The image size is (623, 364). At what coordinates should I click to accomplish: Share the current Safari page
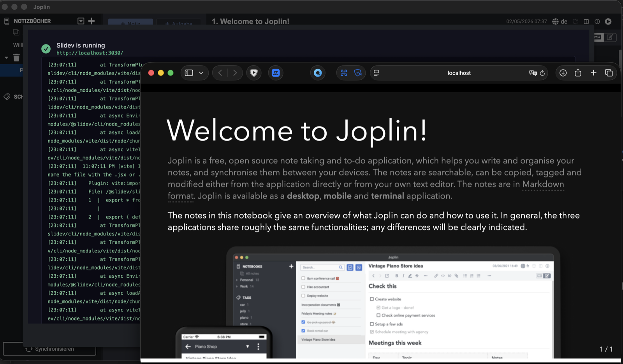(578, 73)
